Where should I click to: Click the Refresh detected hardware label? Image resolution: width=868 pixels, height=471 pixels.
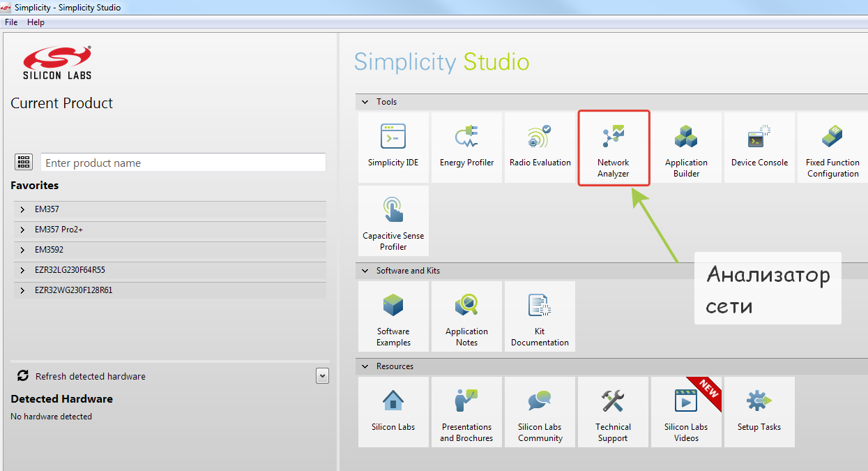point(91,376)
